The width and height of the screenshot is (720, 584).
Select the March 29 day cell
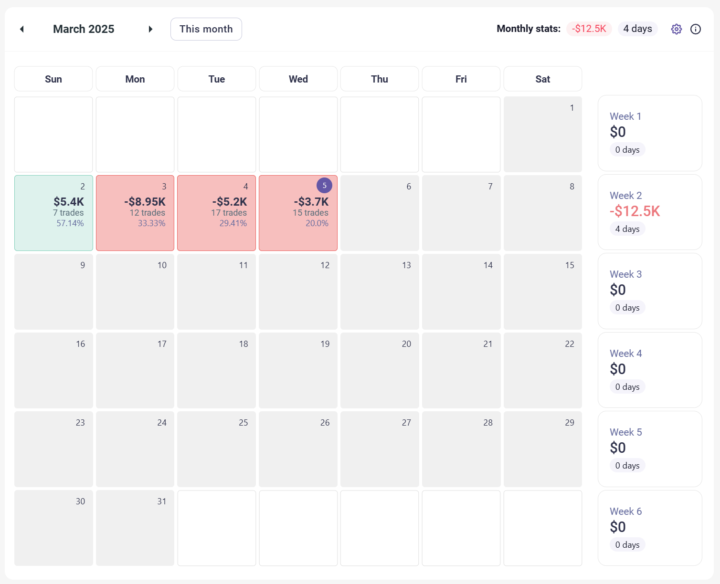(x=542, y=449)
